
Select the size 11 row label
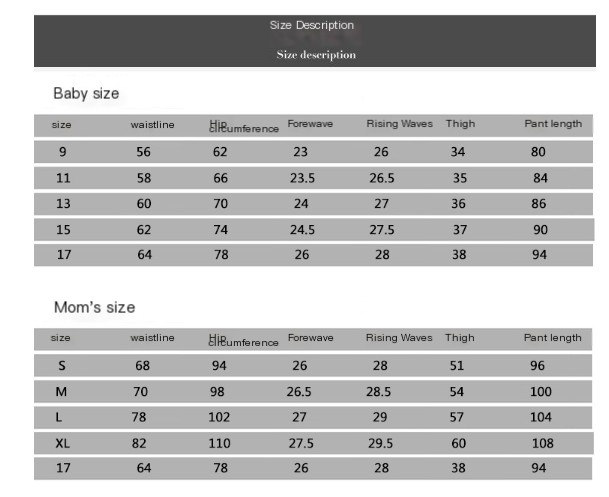coord(62,178)
